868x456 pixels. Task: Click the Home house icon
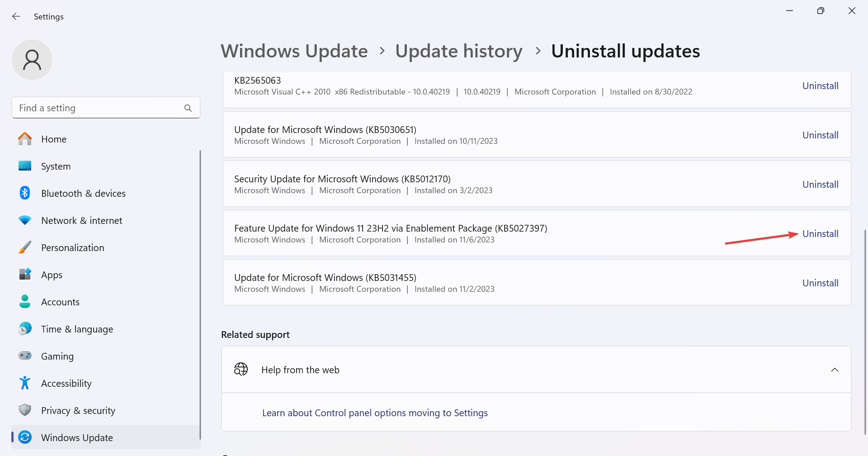click(x=25, y=139)
